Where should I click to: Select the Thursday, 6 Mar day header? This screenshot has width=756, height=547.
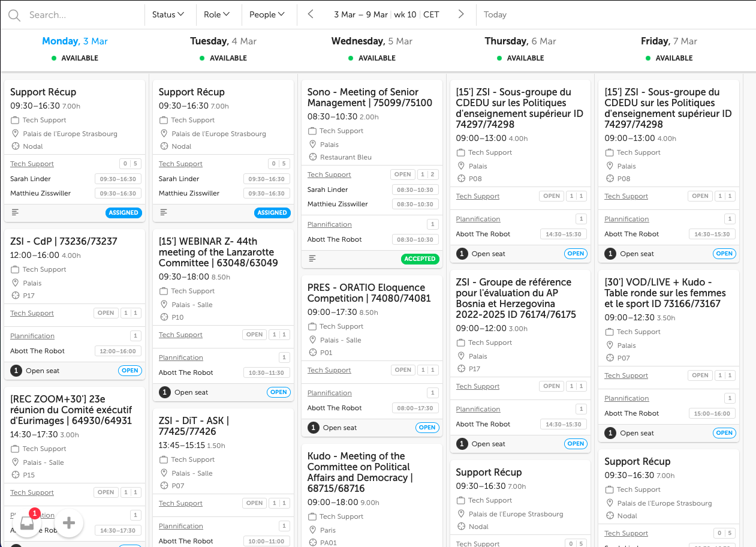(520, 41)
